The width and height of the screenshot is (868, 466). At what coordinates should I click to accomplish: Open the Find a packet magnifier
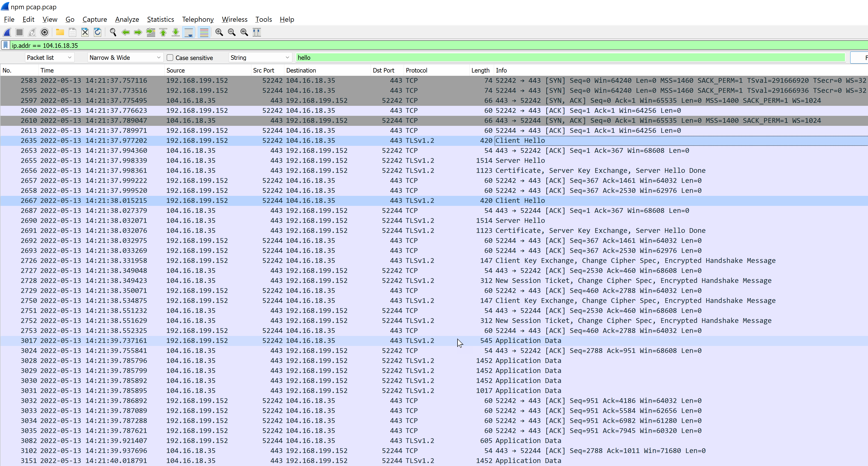tap(113, 32)
